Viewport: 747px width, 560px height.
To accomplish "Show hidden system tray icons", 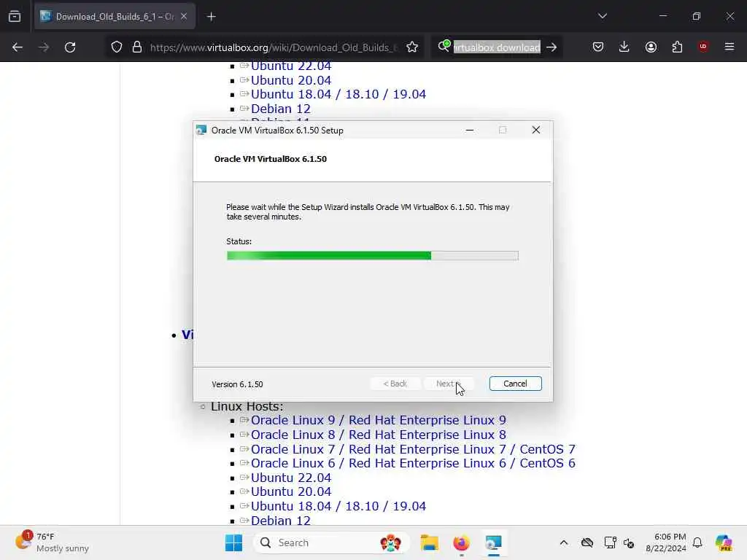I will [564, 542].
